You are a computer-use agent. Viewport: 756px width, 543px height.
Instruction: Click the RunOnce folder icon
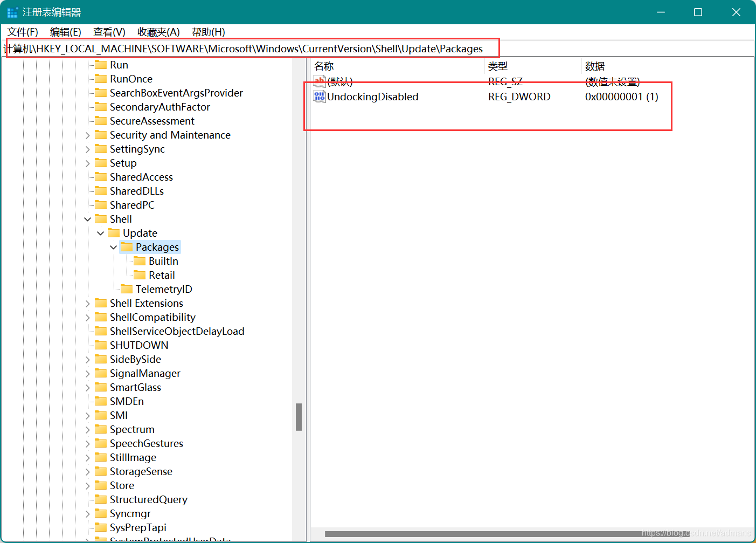(101, 79)
